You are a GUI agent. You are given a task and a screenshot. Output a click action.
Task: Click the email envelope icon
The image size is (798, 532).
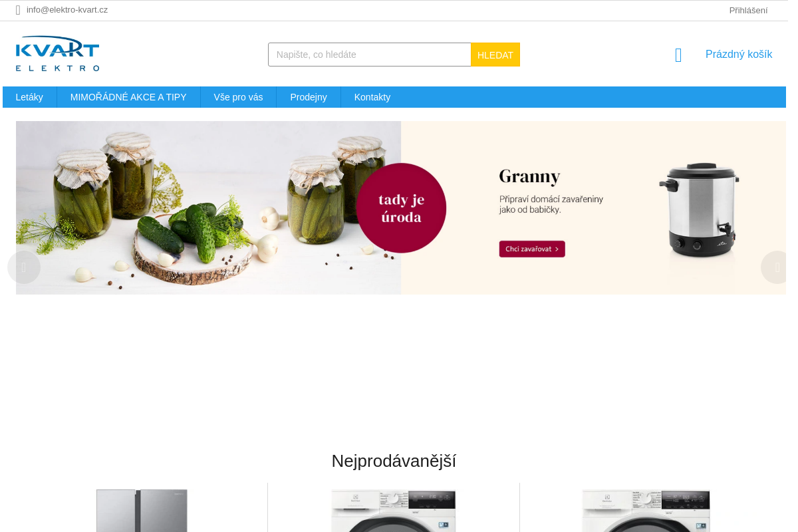point(18,10)
